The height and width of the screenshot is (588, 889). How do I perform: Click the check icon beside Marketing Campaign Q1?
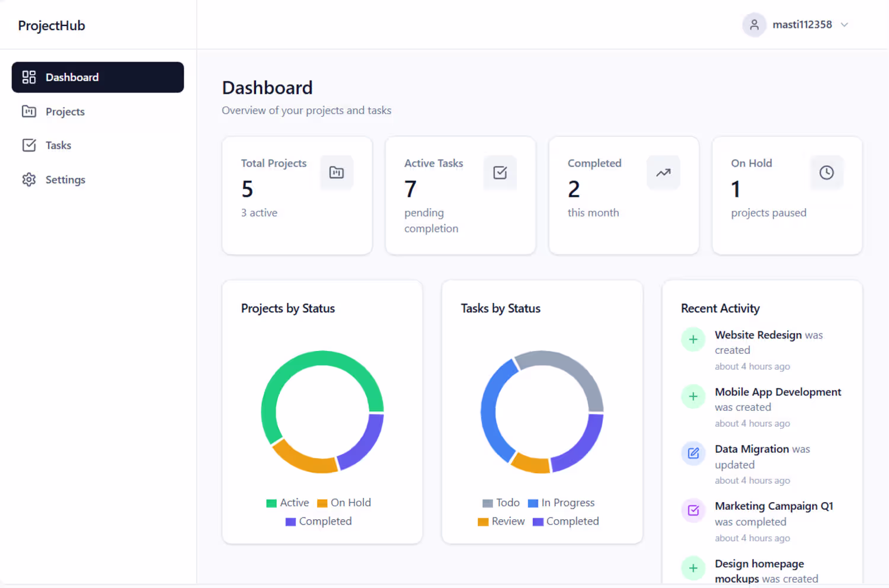click(693, 510)
